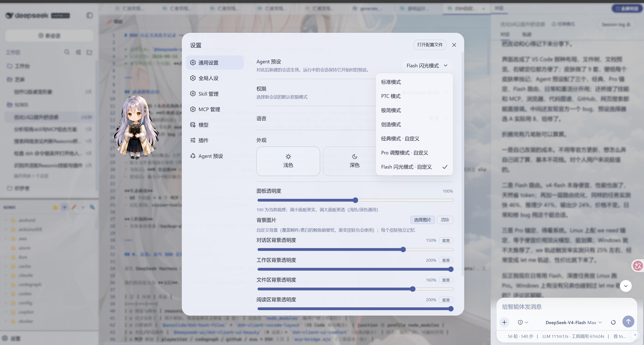Click the 150% value for 对话区背景透明度
The width and height of the screenshot is (644, 345).
tap(431, 240)
